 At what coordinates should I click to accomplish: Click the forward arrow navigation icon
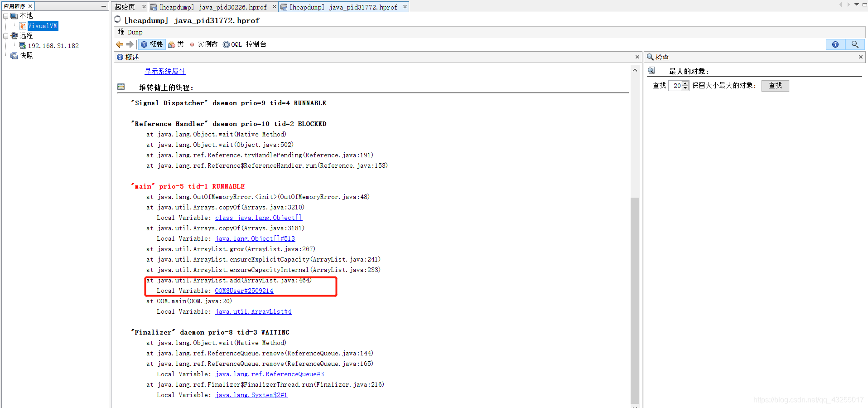[x=130, y=44]
